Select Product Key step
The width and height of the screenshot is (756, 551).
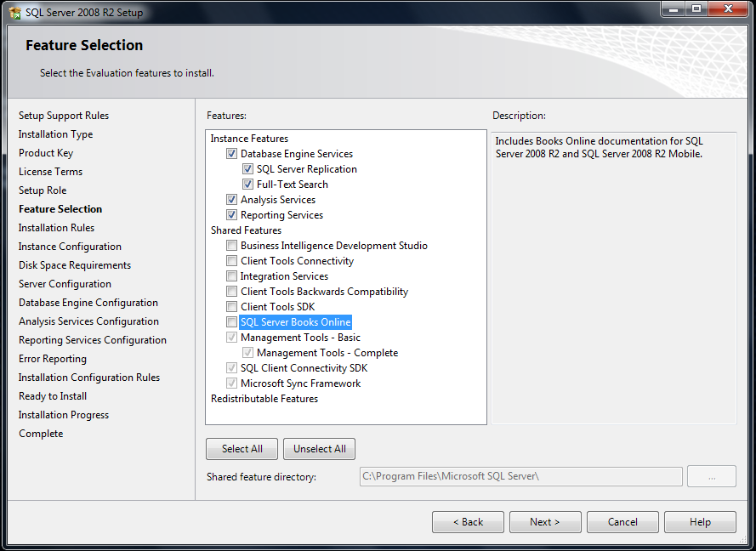[x=46, y=153]
